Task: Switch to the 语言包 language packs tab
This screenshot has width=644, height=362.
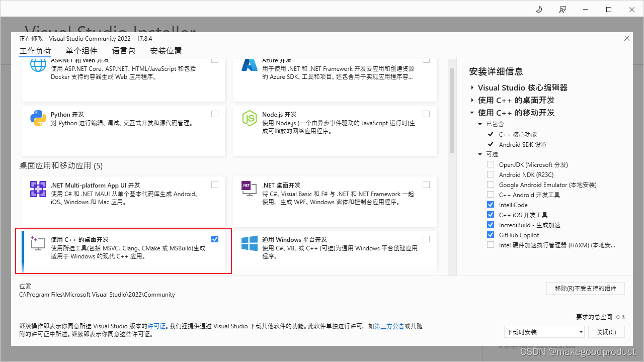Action: click(124, 51)
